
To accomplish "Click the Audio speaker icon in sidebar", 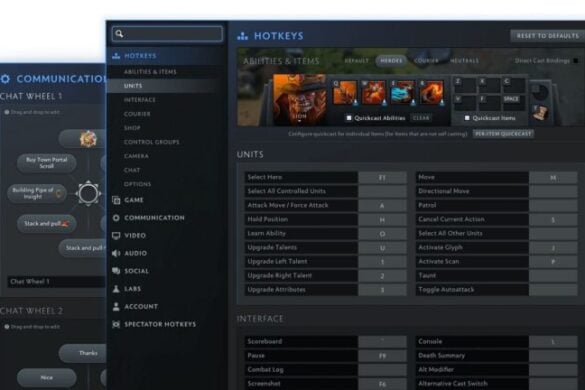I will tap(116, 253).
